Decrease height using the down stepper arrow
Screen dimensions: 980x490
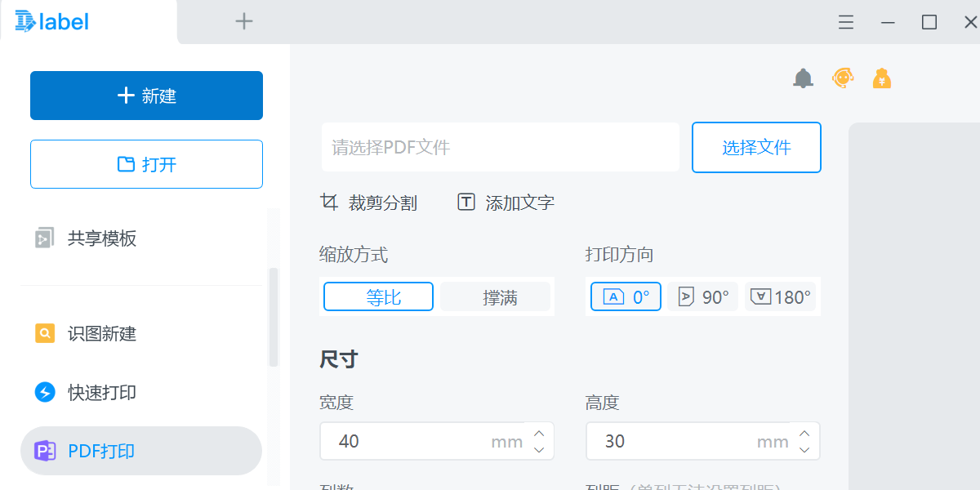coord(804,448)
